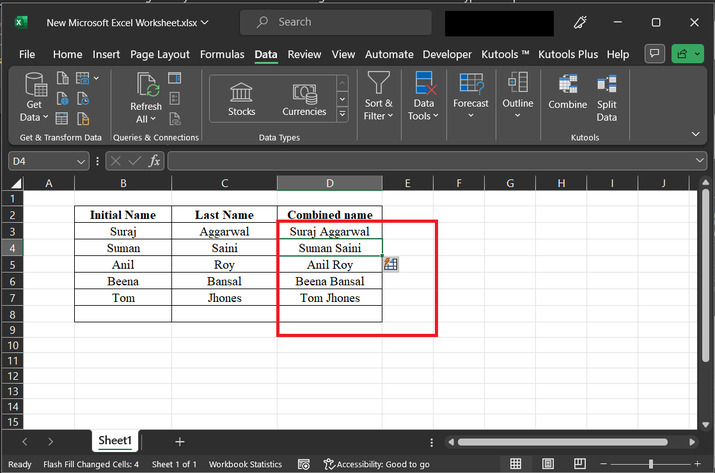Click the Insert Function fx icon
The height and width of the screenshot is (473, 715).
click(x=155, y=161)
